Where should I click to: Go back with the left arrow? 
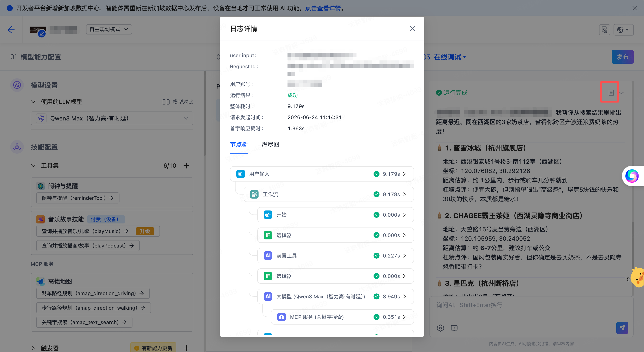(x=11, y=30)
